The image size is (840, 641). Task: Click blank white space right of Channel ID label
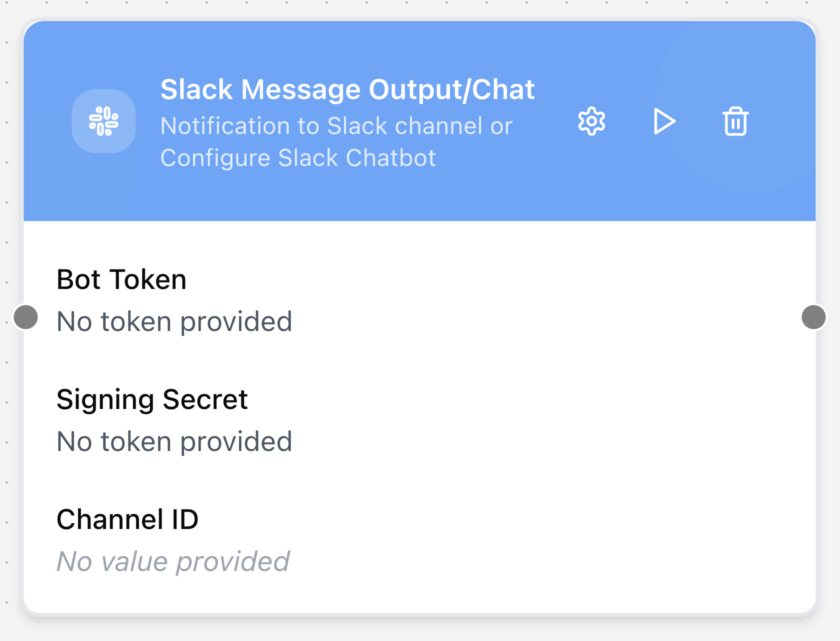point(500,519)
